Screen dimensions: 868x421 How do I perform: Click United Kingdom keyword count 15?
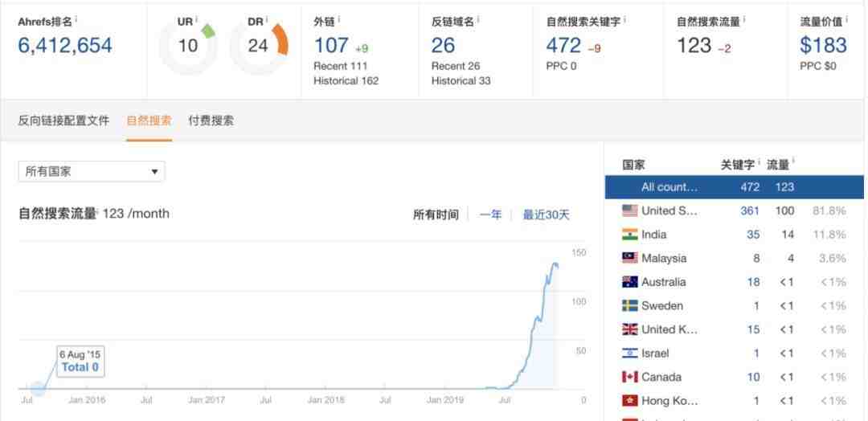[753, 329]
